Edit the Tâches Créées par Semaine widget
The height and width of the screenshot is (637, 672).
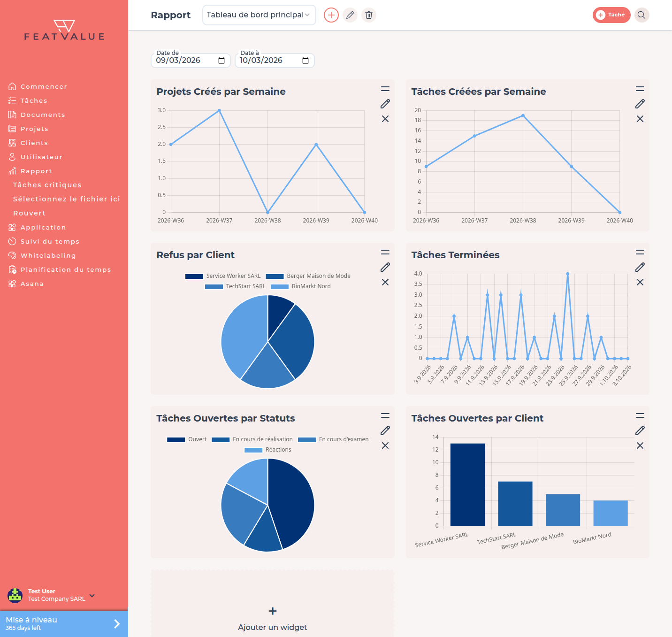tap(640, 104)
